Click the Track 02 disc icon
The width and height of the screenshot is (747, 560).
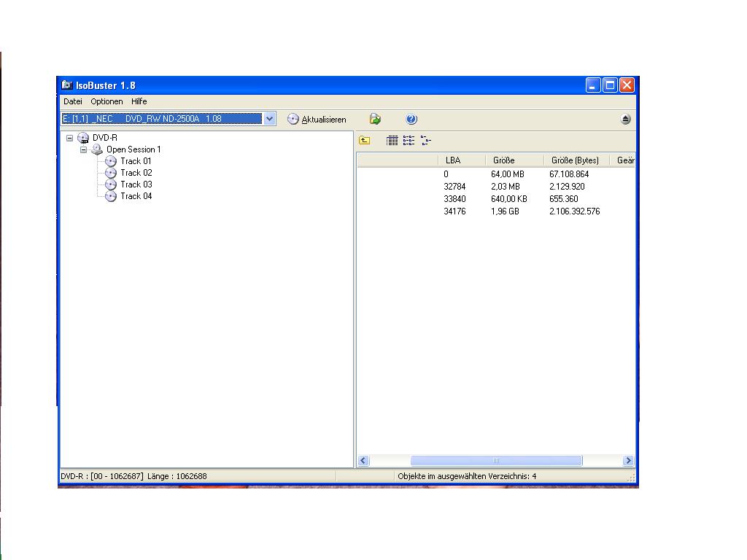click(x=111, y=173)
